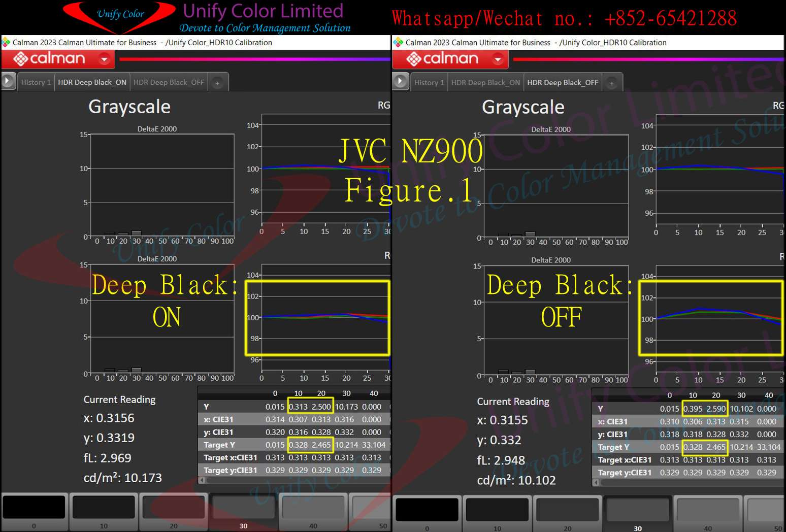Click the Calman logo in right window

[442, 59]
